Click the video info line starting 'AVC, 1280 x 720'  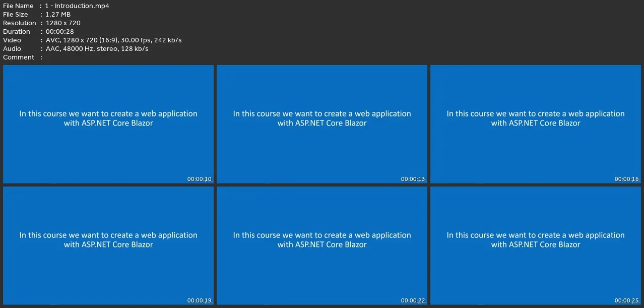[113, 40]
